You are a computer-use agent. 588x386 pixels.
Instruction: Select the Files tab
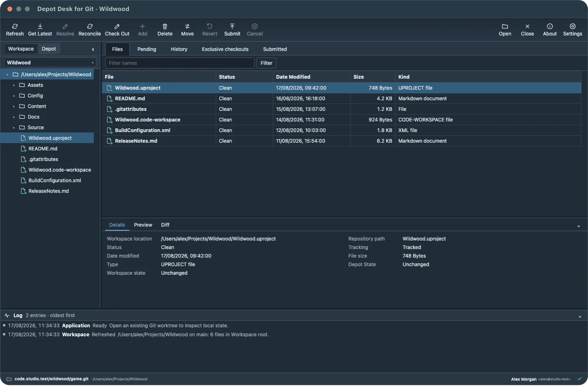pos(117,49)
